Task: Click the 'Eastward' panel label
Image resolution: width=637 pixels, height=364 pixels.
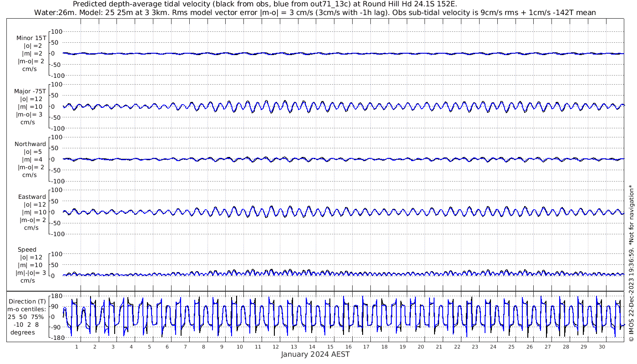Action: [x=32, y=197]
